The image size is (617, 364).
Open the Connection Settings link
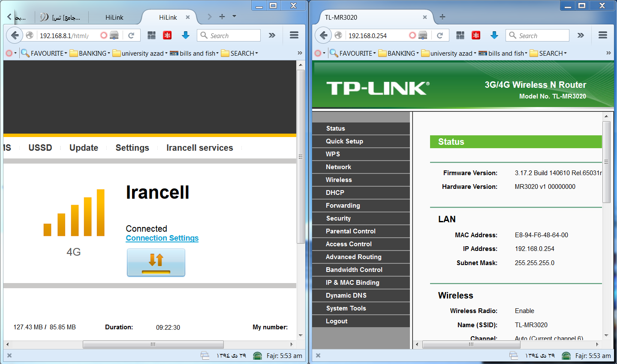(162, 238)
